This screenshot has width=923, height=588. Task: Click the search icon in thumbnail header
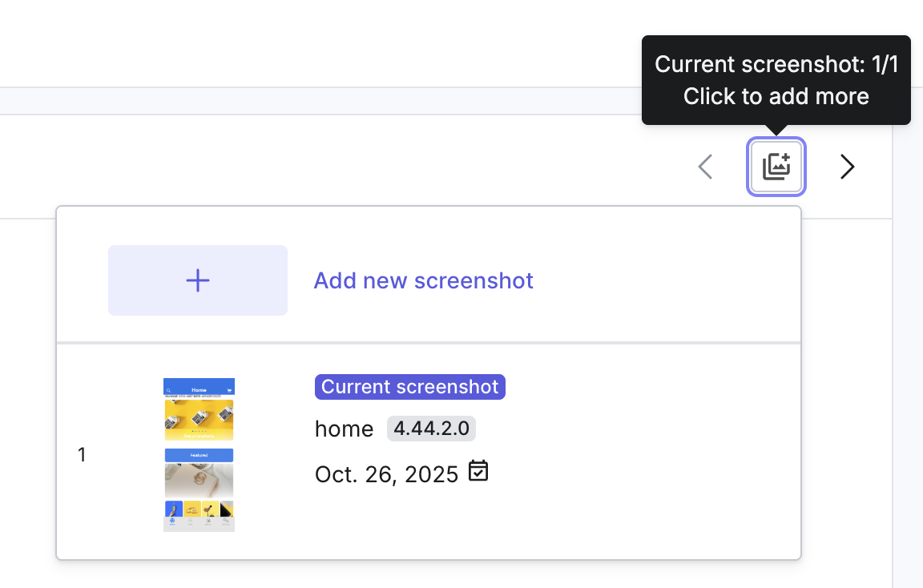pos(169,390)
